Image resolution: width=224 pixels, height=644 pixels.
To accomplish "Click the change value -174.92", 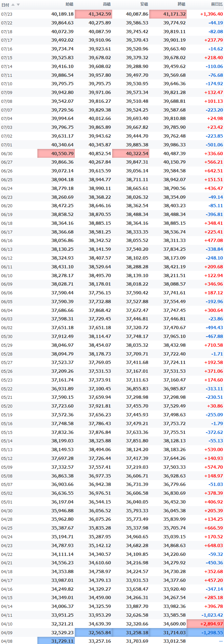I will pos(215,84).
